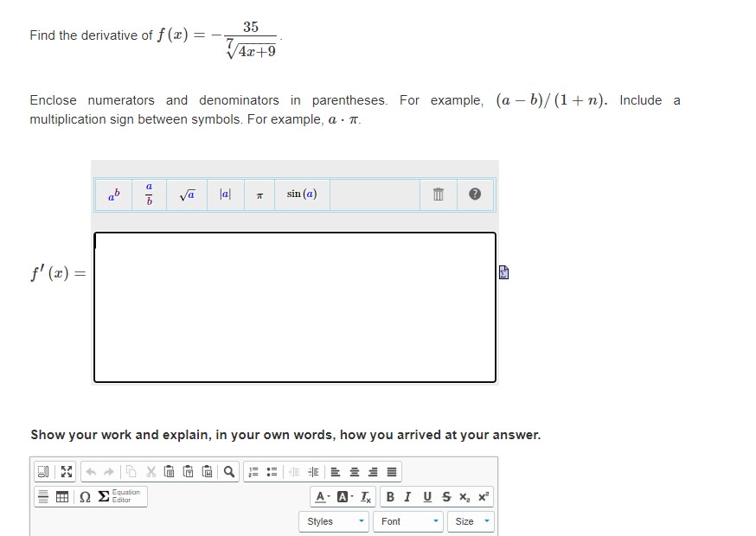Insert the fraction template a/b

coord(149,195)
